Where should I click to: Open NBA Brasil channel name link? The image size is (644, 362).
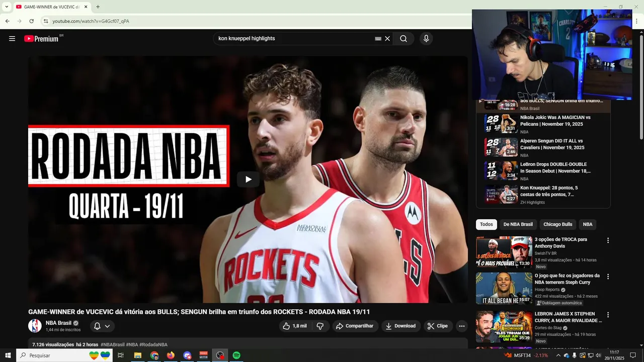58,323
